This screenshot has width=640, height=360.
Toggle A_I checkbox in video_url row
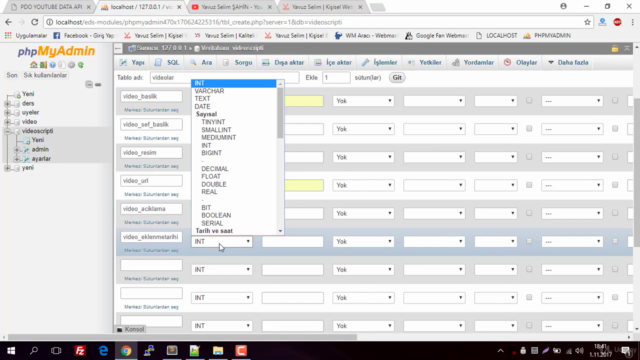click(x=615, y=185)
